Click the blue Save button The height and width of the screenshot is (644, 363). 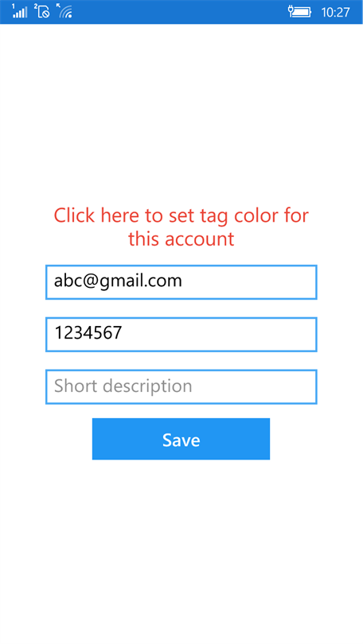point(181,439)
